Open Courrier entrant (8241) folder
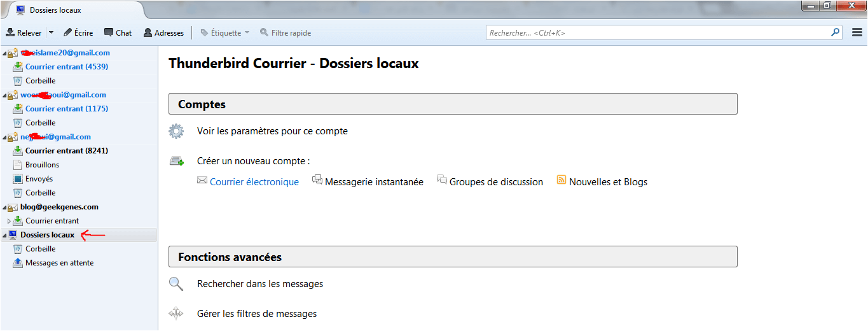Screen dimensions: 868x331 pos(67,151)
